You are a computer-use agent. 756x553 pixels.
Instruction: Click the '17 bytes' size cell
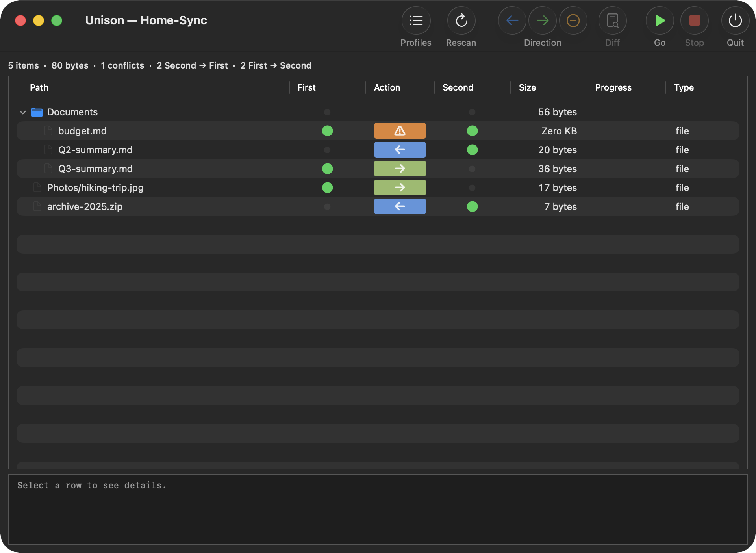pyautogui.click(x=558, y=187)
